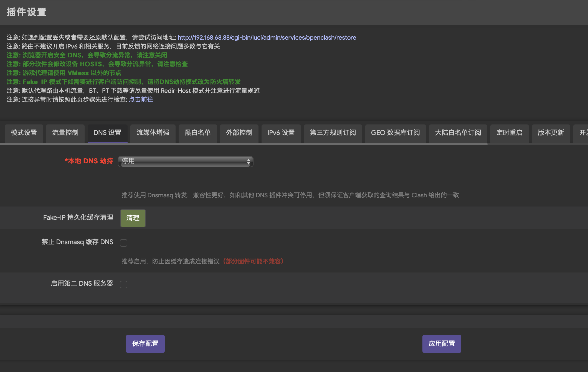588x372 pixels.
Task: Click the horizontal tab scrollbar
Action: pyautogui.click(x=244, y=144)
